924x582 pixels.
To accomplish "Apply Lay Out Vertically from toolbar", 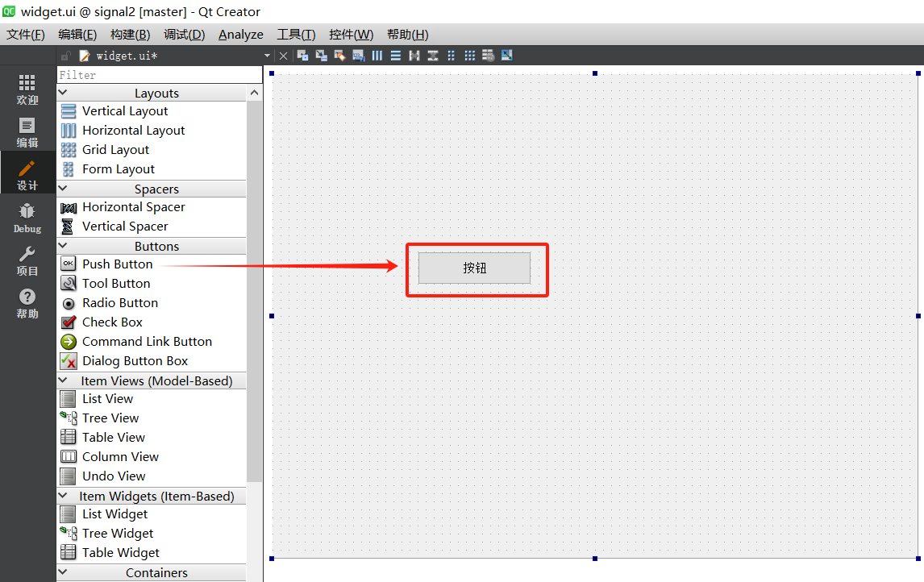I will (x=395, y=56).
